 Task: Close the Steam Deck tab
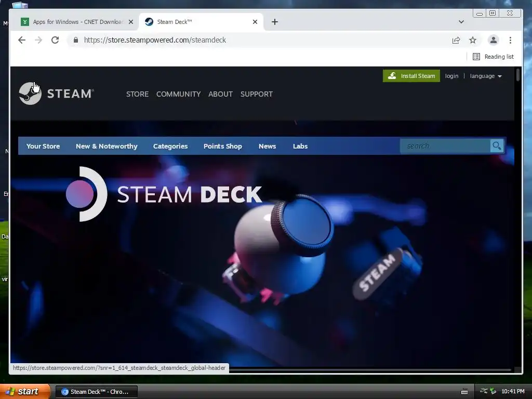click(255, 22)
